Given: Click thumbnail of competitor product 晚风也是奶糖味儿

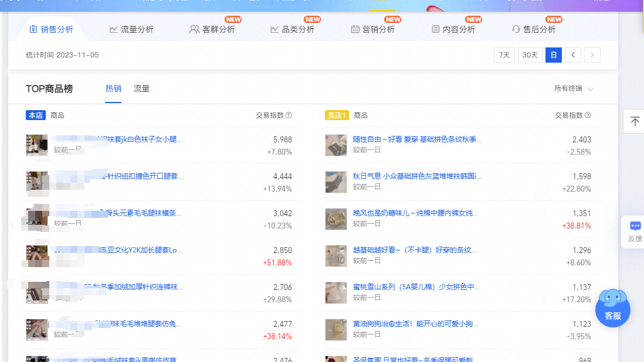Looking at the screenshot, I should click(x=336, y=219).
